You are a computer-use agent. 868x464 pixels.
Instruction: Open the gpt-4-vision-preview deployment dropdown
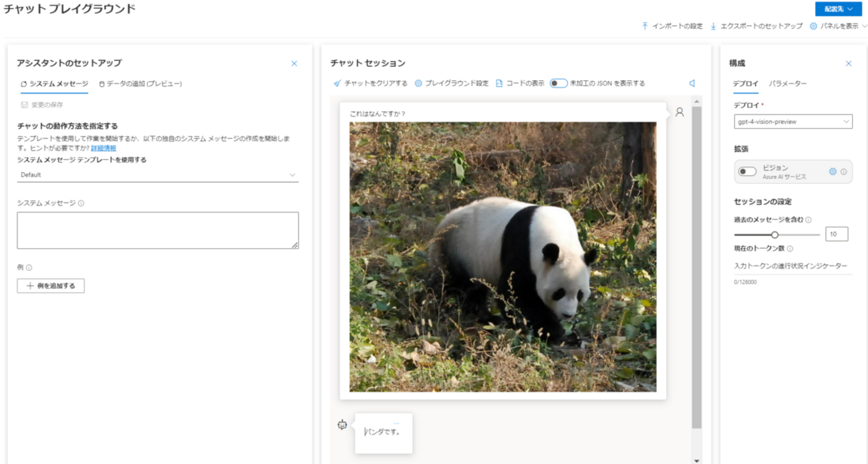(x=792, y=122)
